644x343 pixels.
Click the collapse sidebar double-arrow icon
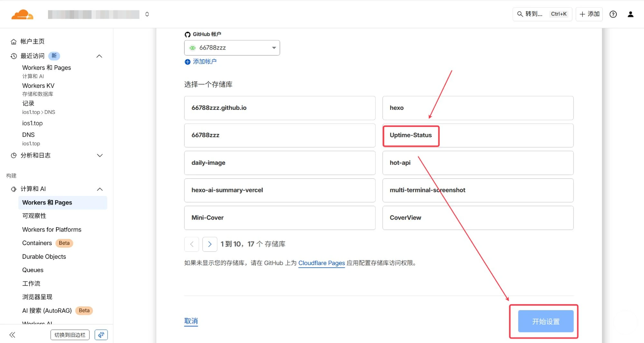(x=12, y=335)
